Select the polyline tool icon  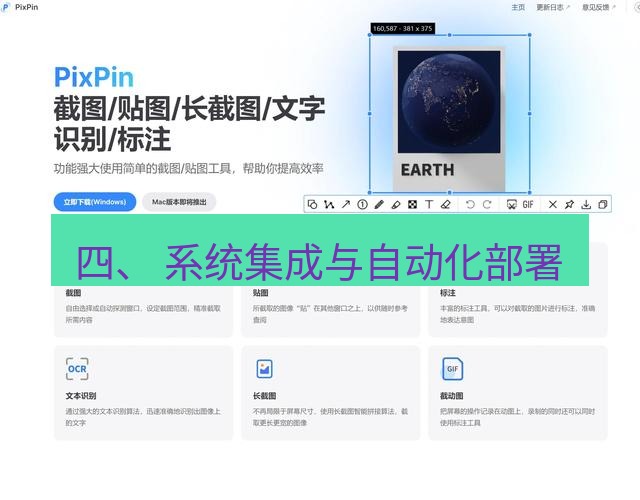coord(329,204)
